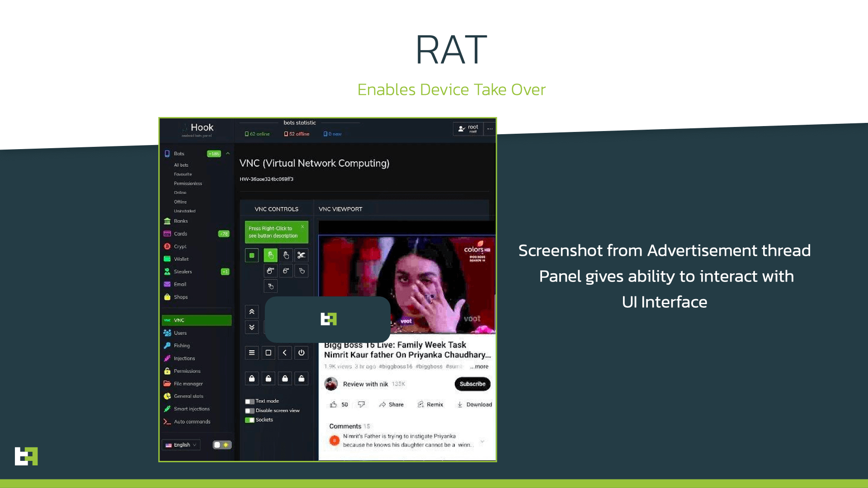Switch to VNC CONTROLS tab

tap(276, 209)
